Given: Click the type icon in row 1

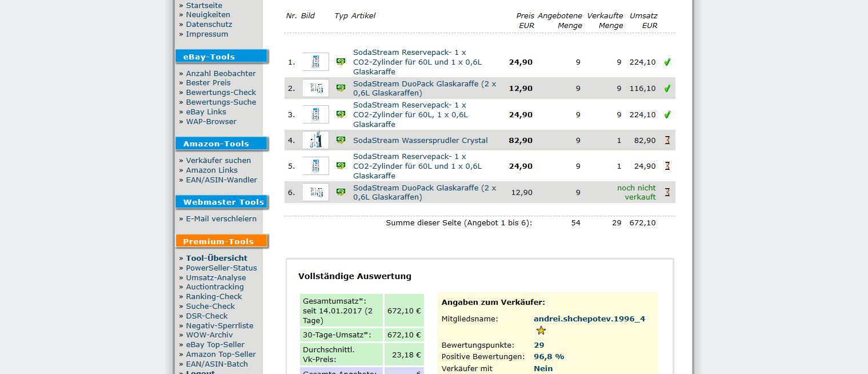Looking at the screenshot, I should [341, 62].
